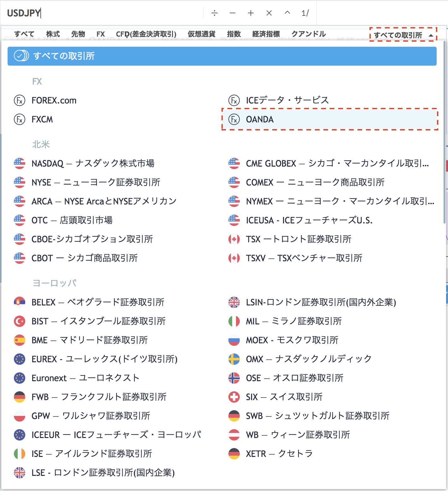Image resolution: width=448 pixels, height=491 pixels.
Task: Select the highlighted すべての取引所 option
Action: (222, 56)
